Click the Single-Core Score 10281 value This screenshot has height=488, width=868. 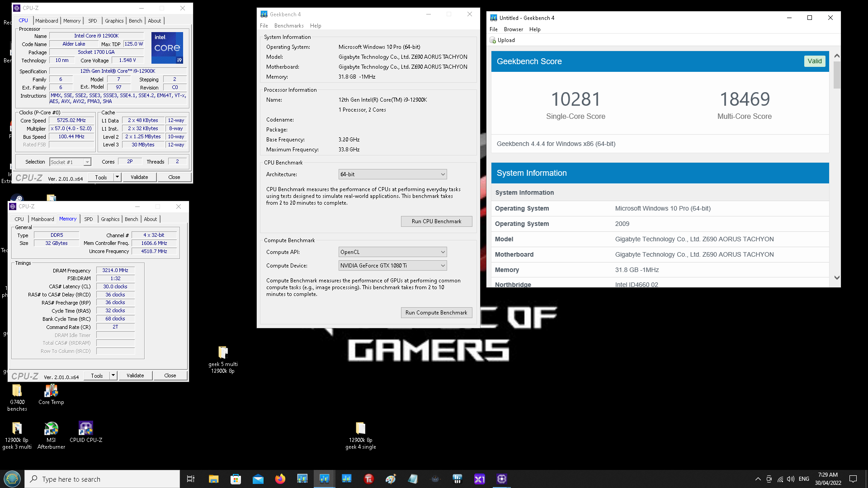pyautogui.click(x=576, y=99)
